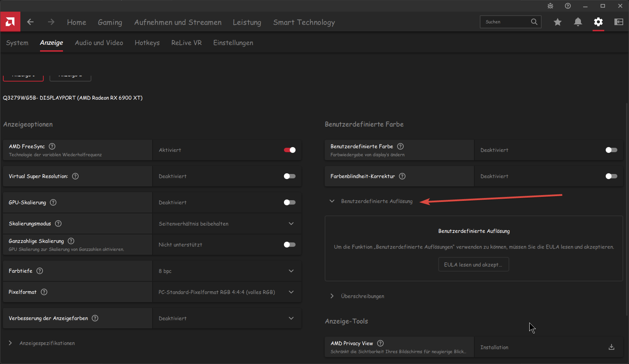629x364 pixels.
Task: Expand the Anzeigespezifikationen section
Action: [10, 343]
